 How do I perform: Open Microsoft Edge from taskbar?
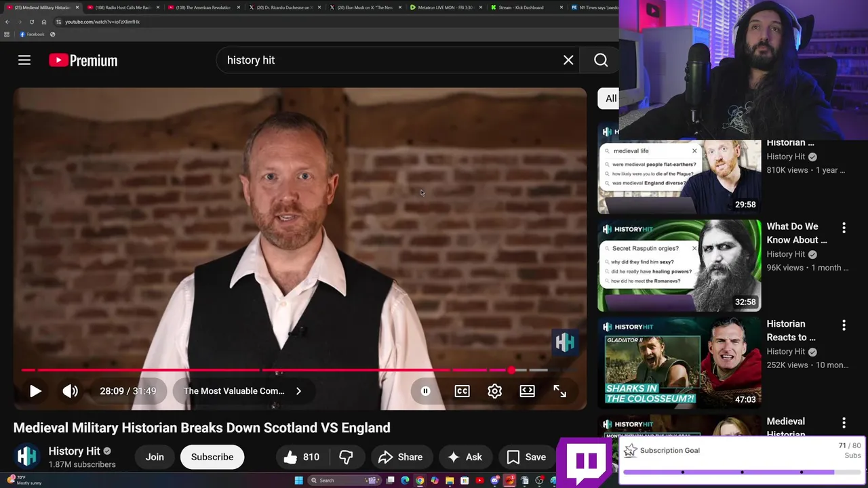pyautogui.click(x=405, y=481)
